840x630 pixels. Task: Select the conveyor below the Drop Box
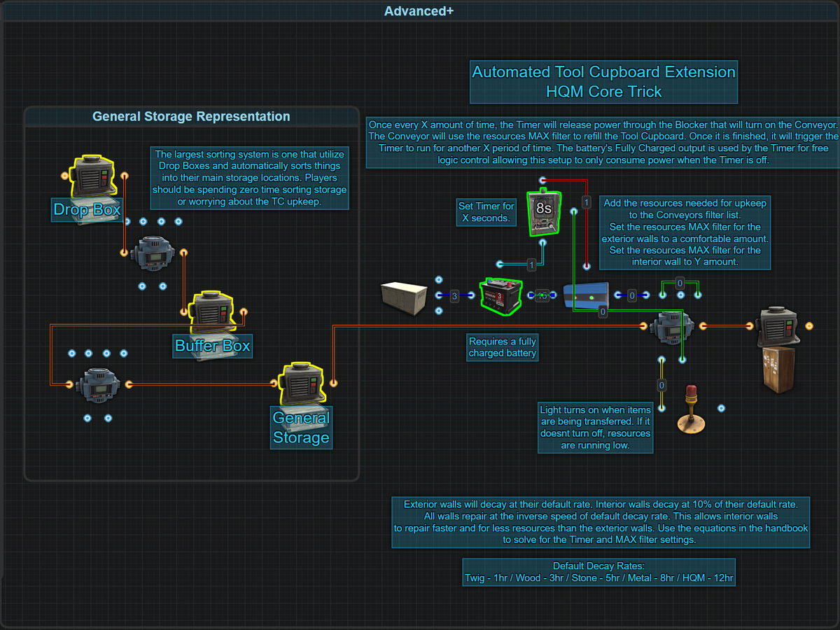pyautogui.click(x=153, y=252)
